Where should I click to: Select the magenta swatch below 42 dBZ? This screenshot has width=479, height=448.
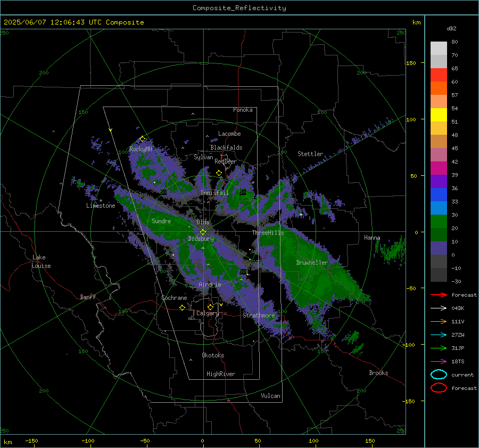click(439, 168)
